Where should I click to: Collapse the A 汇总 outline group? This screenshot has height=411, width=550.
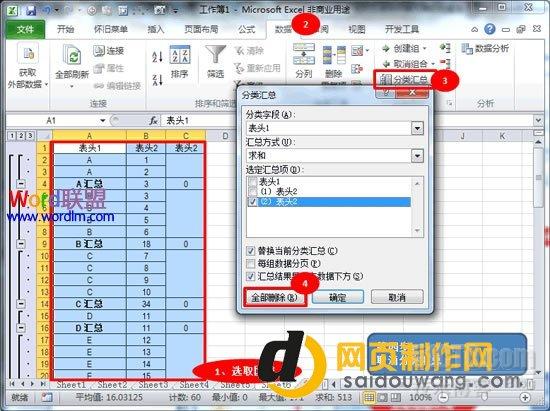pos(21,184)
